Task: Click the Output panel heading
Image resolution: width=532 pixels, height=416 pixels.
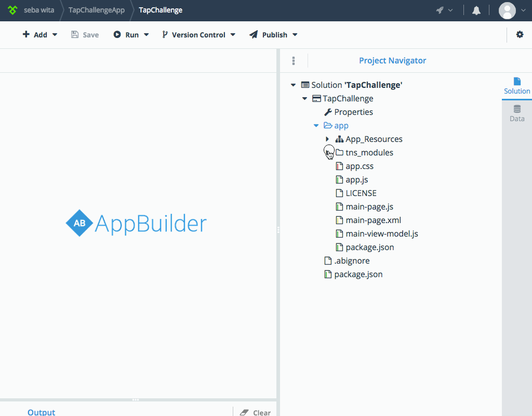Action: pyautogui.click(x=41, y=411)
